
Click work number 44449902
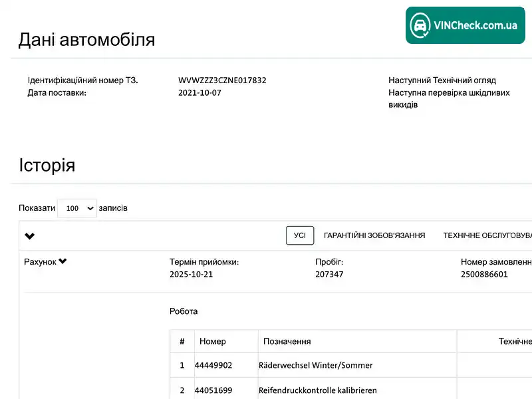tap(213, 365)
